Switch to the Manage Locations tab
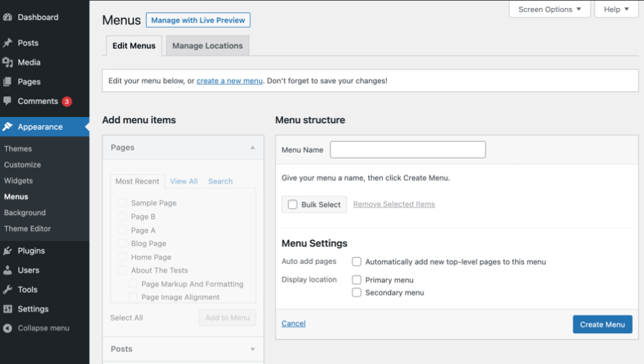The height and width of the screenshot is (364, 644). 207,45
